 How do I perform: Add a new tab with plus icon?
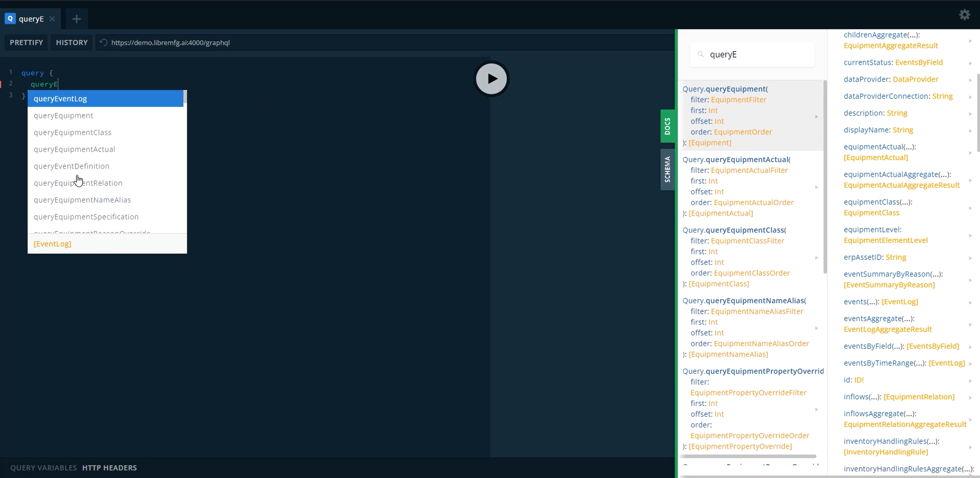tap(76, 19)
